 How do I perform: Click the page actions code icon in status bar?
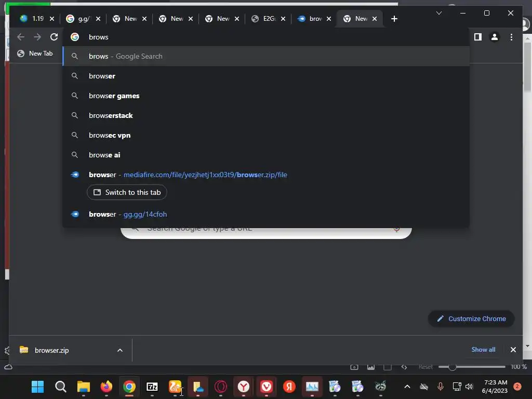click(x=404, y=367)
